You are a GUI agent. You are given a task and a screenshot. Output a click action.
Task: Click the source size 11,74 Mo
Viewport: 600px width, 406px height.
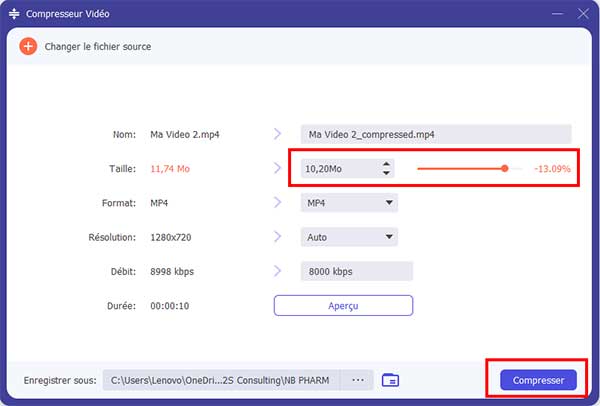[170, 169]
